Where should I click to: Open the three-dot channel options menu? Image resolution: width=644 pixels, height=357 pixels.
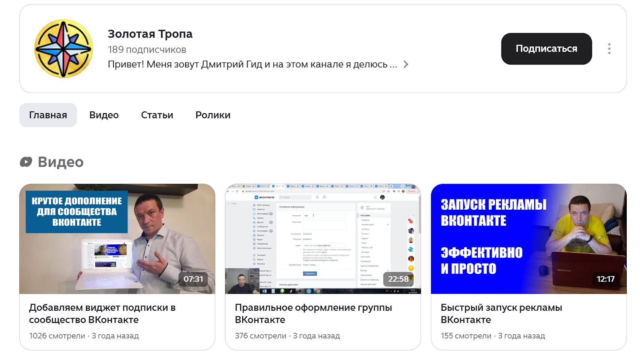tap(609, 49)
